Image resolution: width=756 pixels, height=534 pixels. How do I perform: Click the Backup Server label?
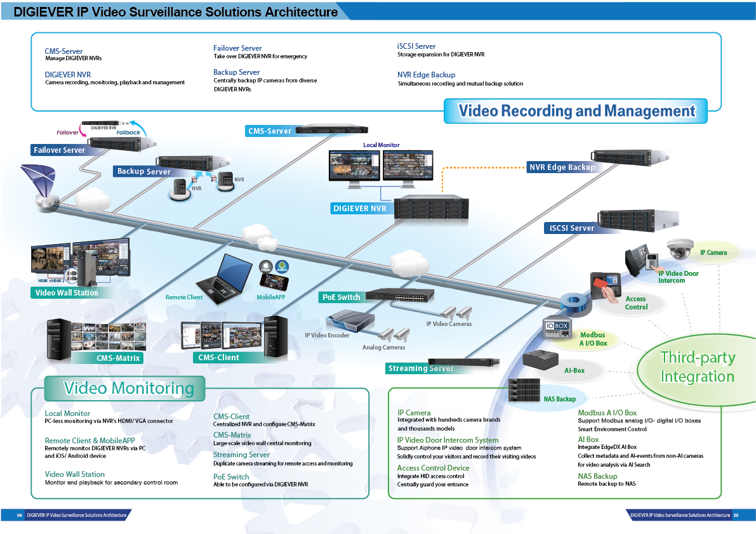click(143, 171)
